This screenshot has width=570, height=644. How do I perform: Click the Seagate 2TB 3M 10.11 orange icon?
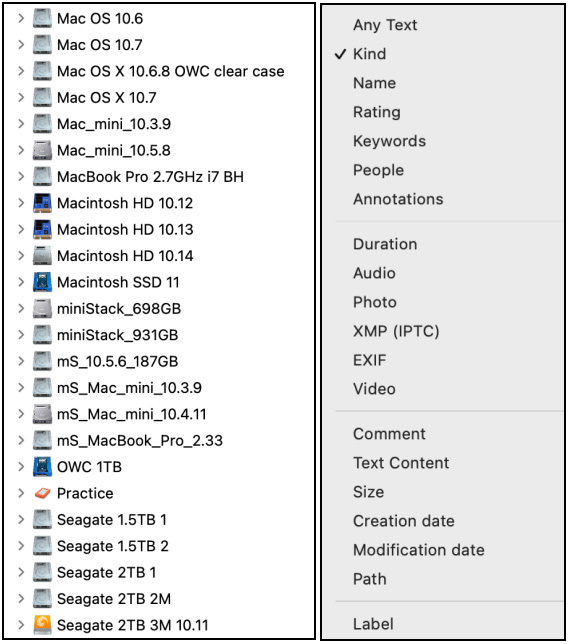pos(42,625)
